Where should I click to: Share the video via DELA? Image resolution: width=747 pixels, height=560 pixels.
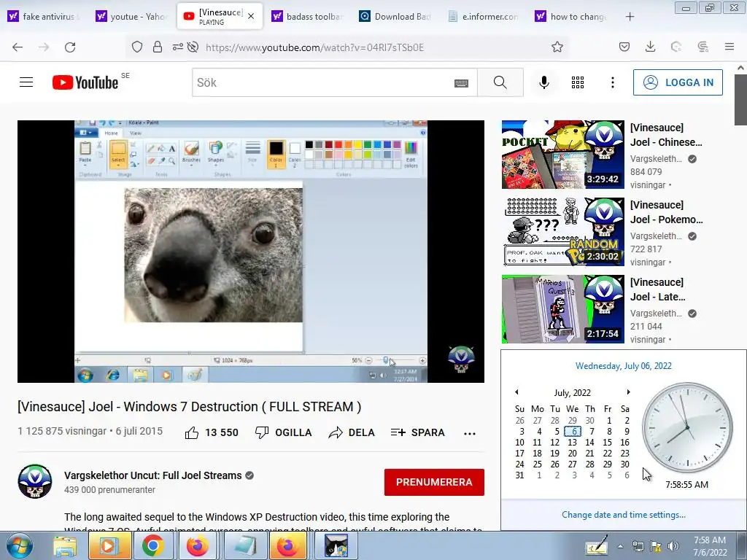[x=352, y=432]
